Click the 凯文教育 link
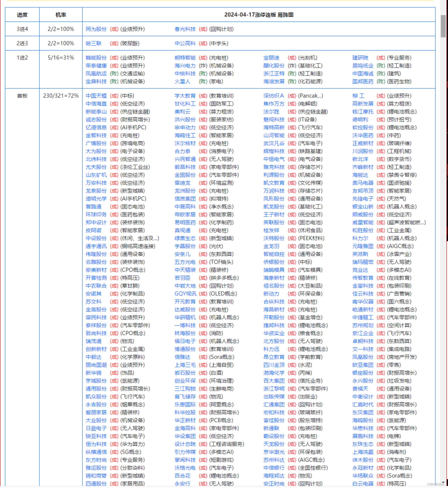 pos(274,183)
